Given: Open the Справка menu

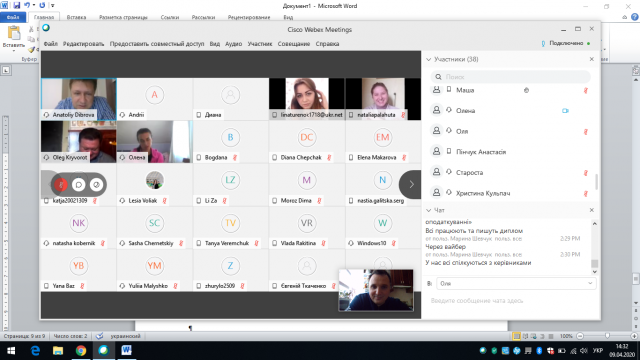Looking at the screenshot, I should click(327, 44).
